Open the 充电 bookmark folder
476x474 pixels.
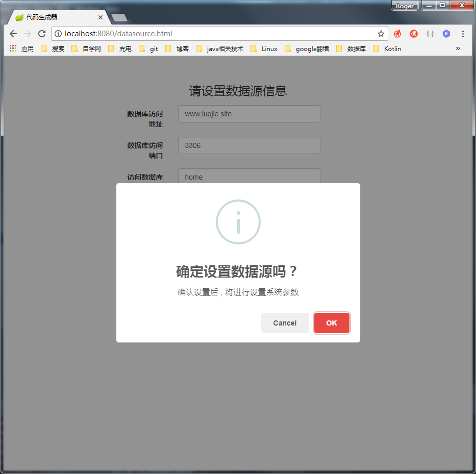[120, 48]
